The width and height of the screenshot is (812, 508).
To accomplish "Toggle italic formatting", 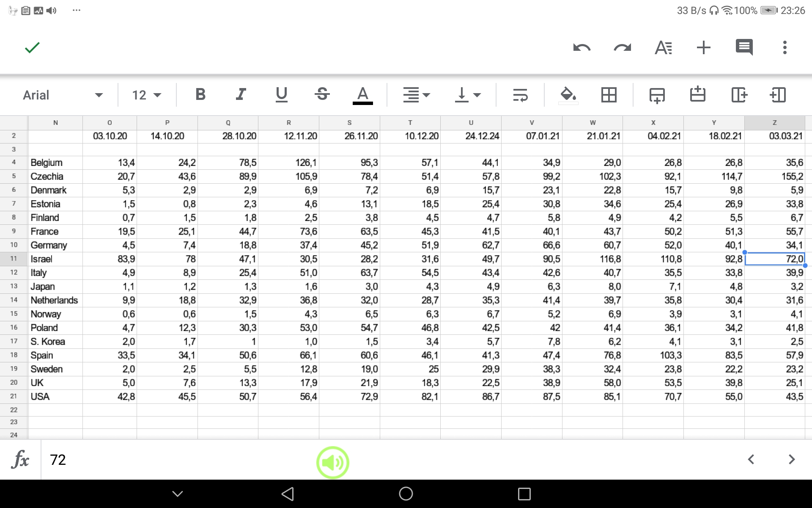I will click(241, 94).
